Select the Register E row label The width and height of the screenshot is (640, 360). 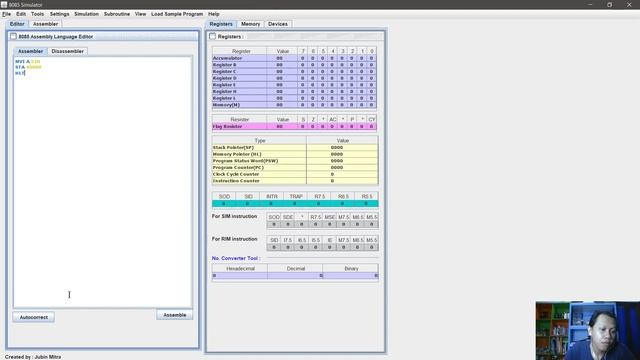239,85
